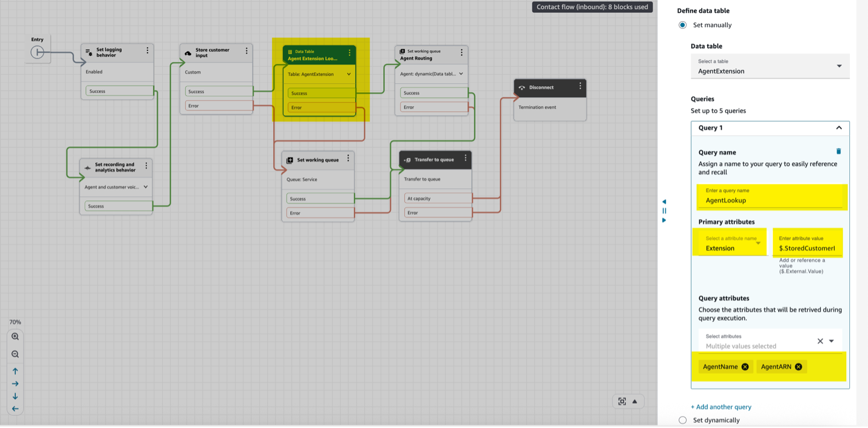Fit the contact flow to screen
The width and height of the screenshot is (868, 428).
click(x=622, y=401)
